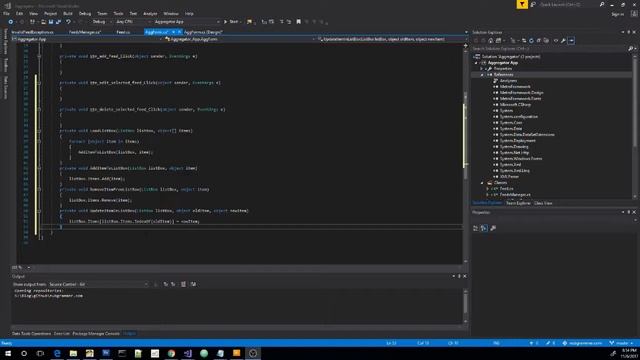
Task: Collapse the Aggregator App project node
Action: (476, 63)
